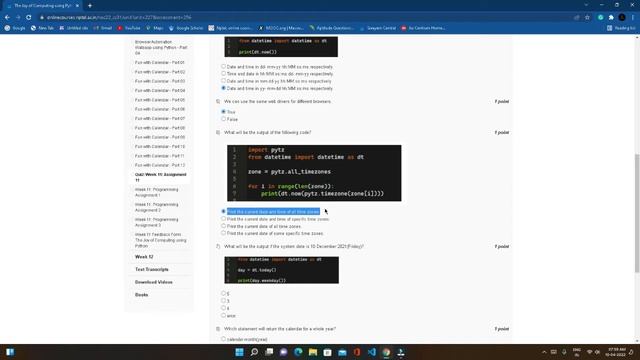This screenshot has height=360, width=640.
Task: Click the pytz code snippet image
Action: click(314, 173)
